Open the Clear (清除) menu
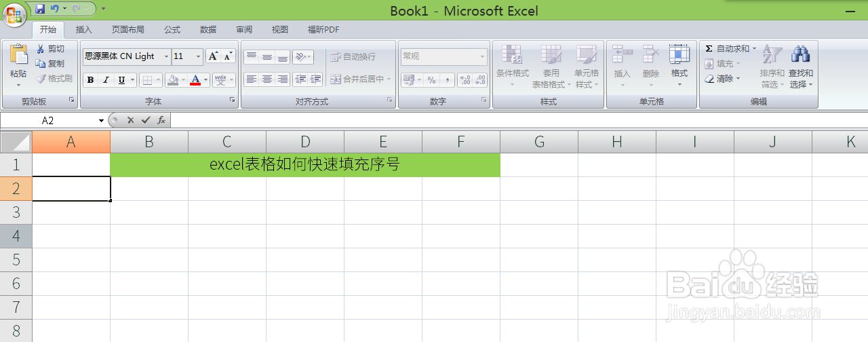The width and height of the screenshot is (868, 342). point(723,79)
